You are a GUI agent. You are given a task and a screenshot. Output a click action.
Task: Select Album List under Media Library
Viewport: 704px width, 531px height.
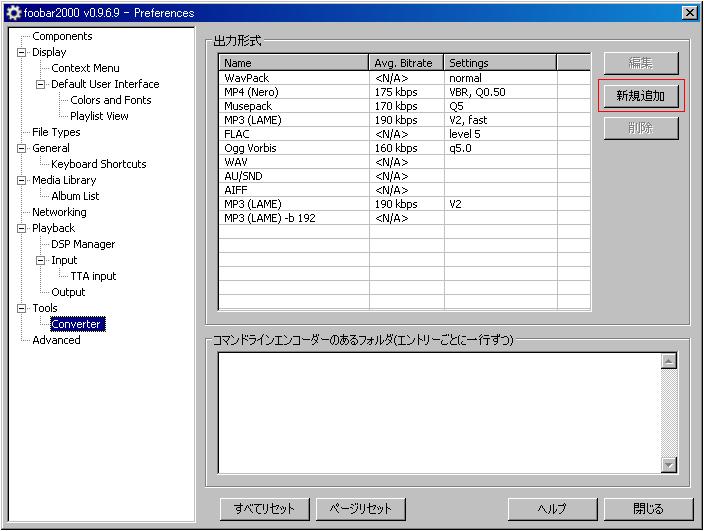pyautogui.click(x=75, y=196)
